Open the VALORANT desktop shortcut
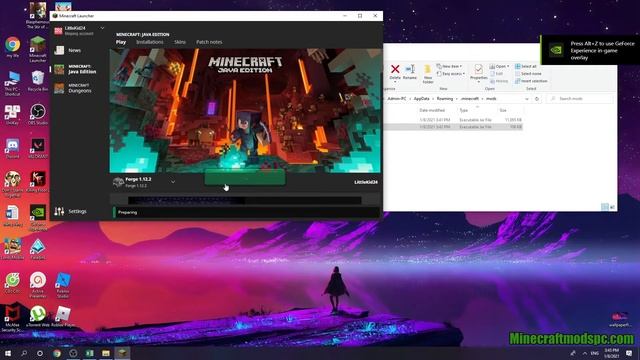Image resolution: width=640 pixels, height=360 pixels. (x=38, y=148)
